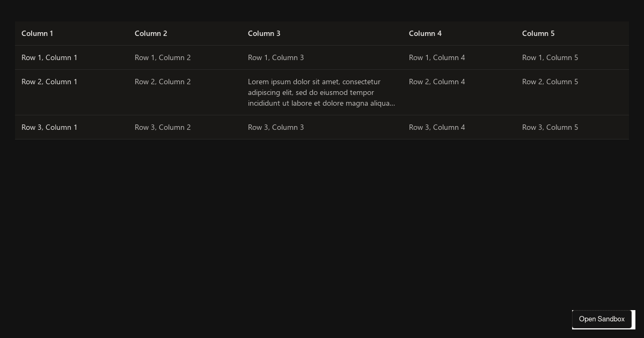Click the Column 4 header
This screenshot has width=644, height=338.
point(425,33)
